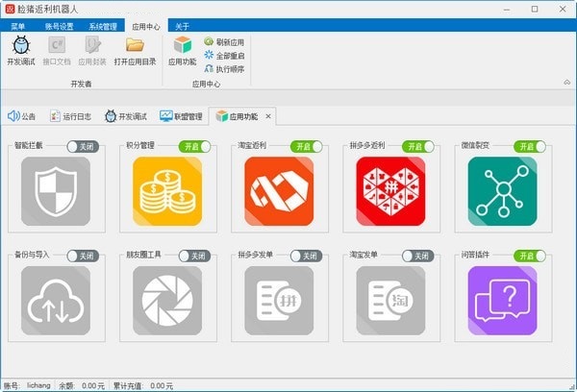Turn off the 积分管理 switch
Screen dimensions: 577x392
pos(194,147)
